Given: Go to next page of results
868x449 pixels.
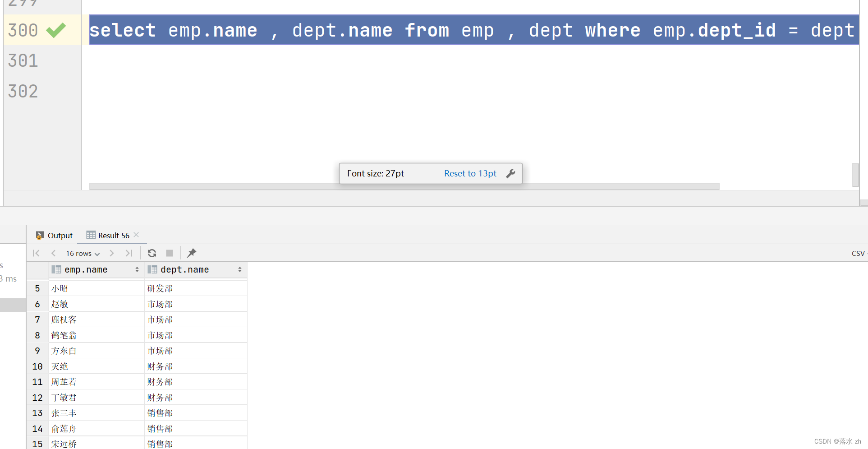Looking at the screenshot, I should tap(112, 253).
